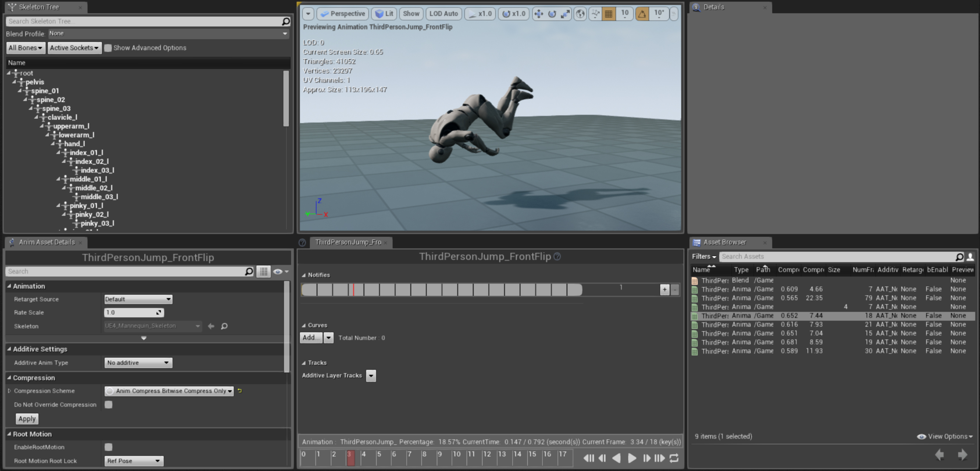Toggle rotation snapping triangle icon
980x471 pixels.
click(642, 14)
